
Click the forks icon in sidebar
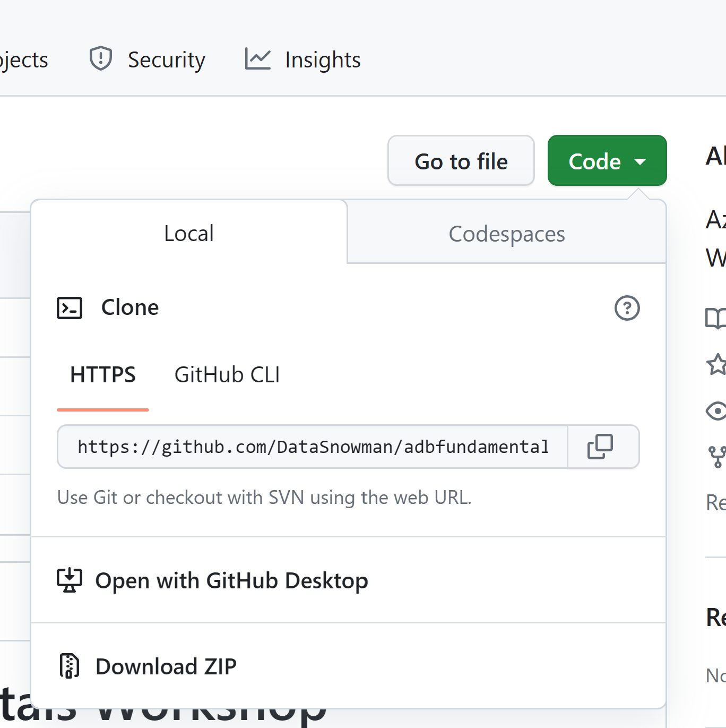(x=717, y=457)
